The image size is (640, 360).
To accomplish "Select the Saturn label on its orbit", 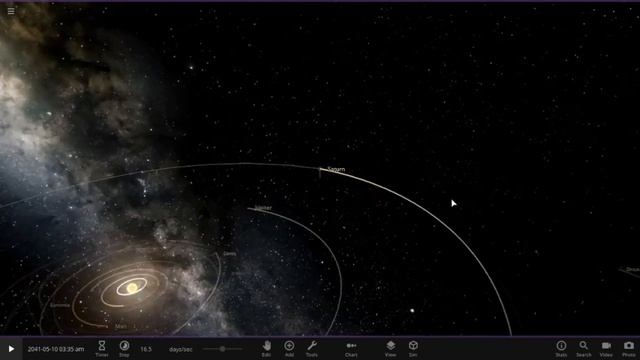I will tap(336, 169).
